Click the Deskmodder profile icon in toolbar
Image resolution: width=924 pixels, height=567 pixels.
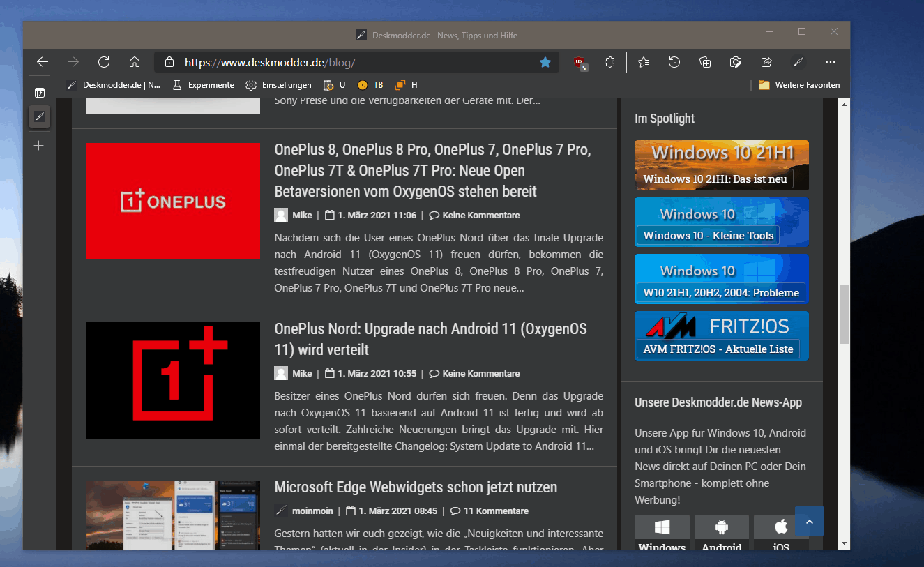(x=799, y=62)
